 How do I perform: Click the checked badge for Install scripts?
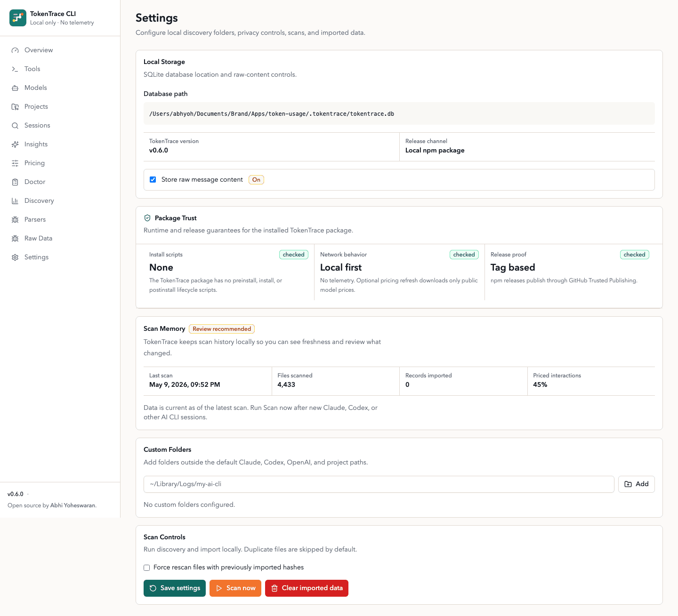tap(294, 255)
